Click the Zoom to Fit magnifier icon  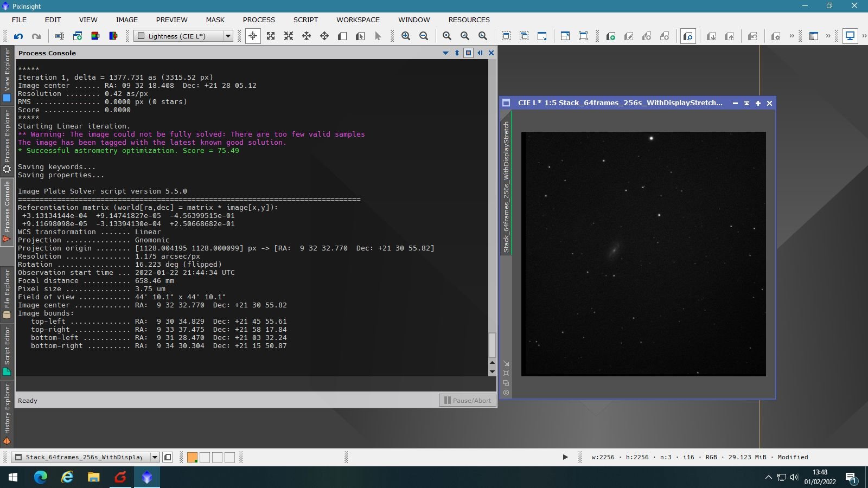point(447,36)
